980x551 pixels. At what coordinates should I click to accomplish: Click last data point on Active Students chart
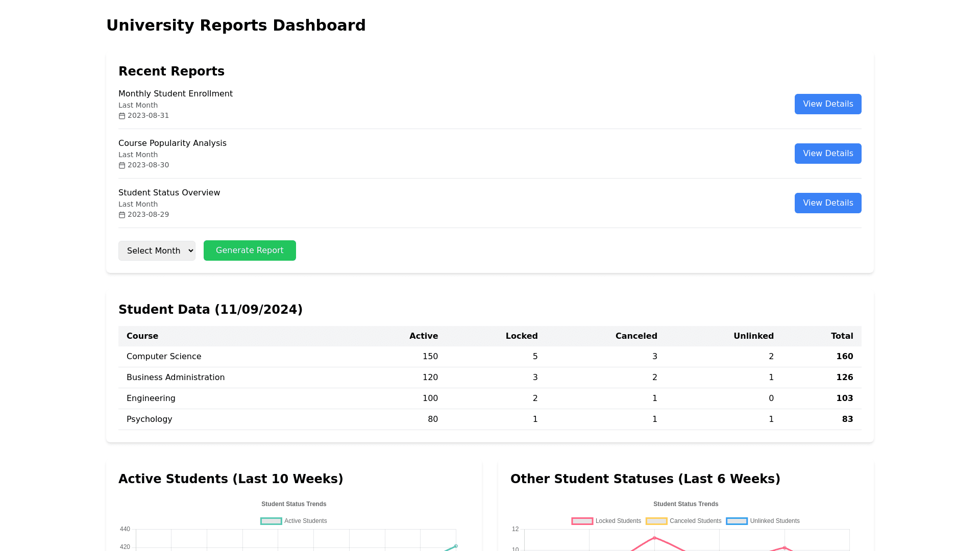[456, 546]
